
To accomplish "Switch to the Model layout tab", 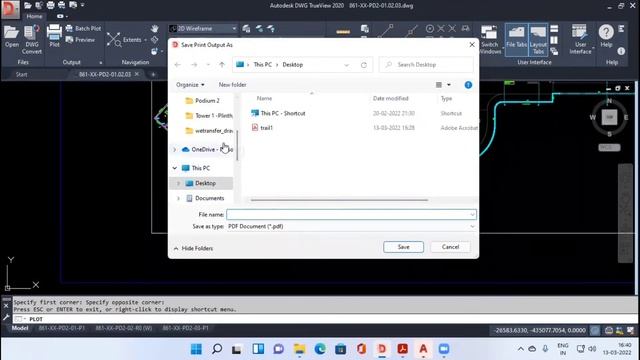I will pos(20,328).
